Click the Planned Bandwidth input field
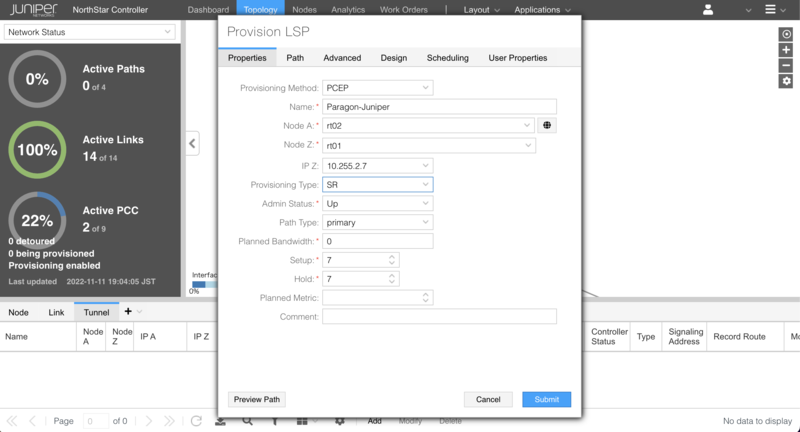This screenshot has height=432, width=800. coord(378,241)
